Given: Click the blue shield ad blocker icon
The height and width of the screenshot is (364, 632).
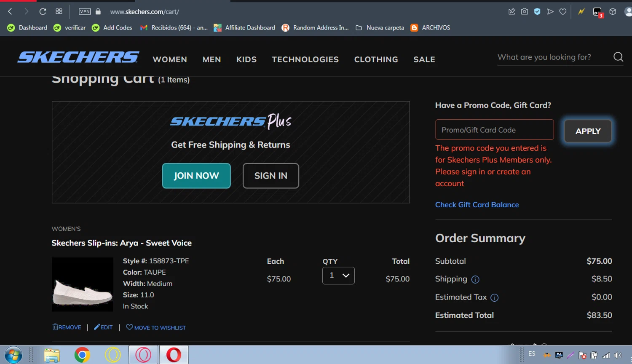Looking at the screenshot, I should [x=537, y=11].
